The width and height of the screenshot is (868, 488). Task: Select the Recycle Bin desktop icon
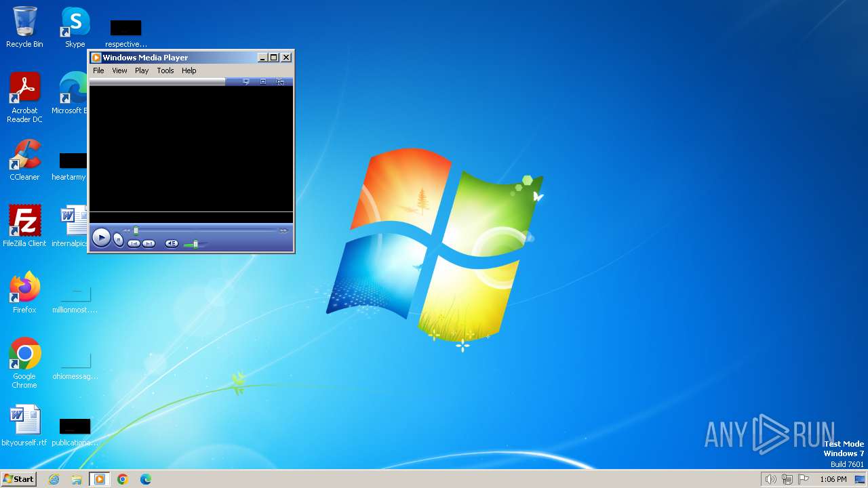click(24, 27)
